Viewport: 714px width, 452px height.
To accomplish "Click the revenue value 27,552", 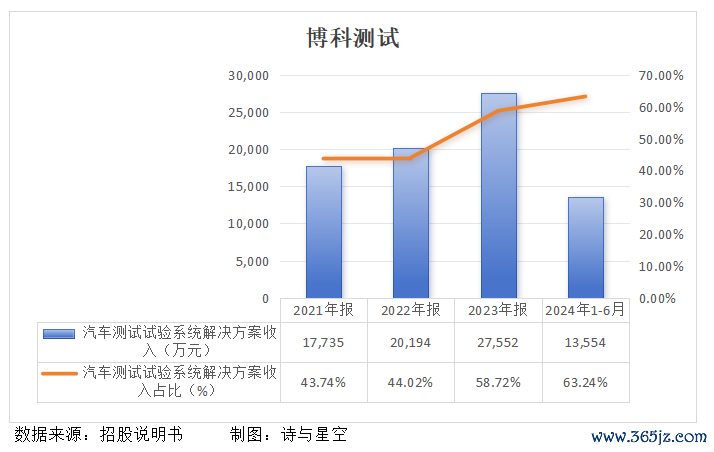I will 498,343.
